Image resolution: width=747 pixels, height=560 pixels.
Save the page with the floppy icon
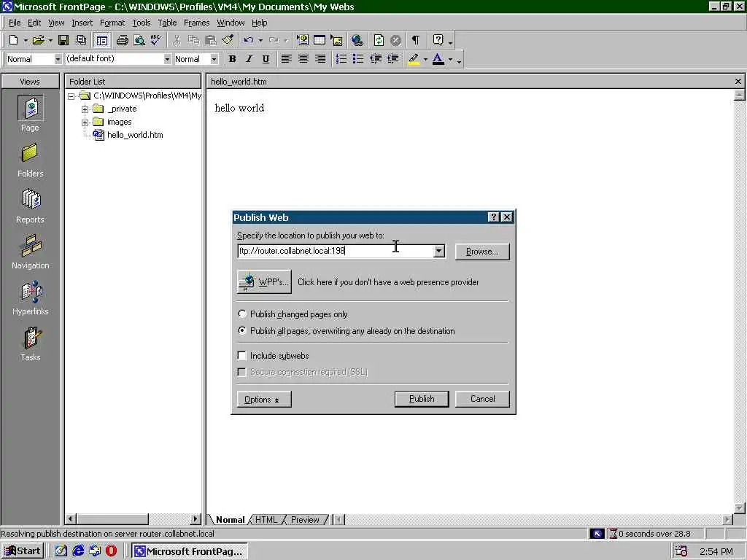tap(63, 41)
